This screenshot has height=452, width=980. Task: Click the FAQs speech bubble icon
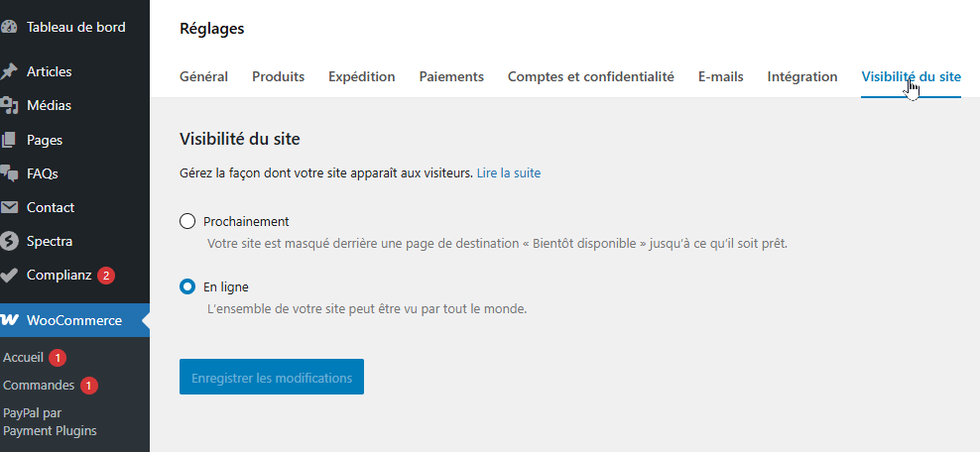point(9,173)
